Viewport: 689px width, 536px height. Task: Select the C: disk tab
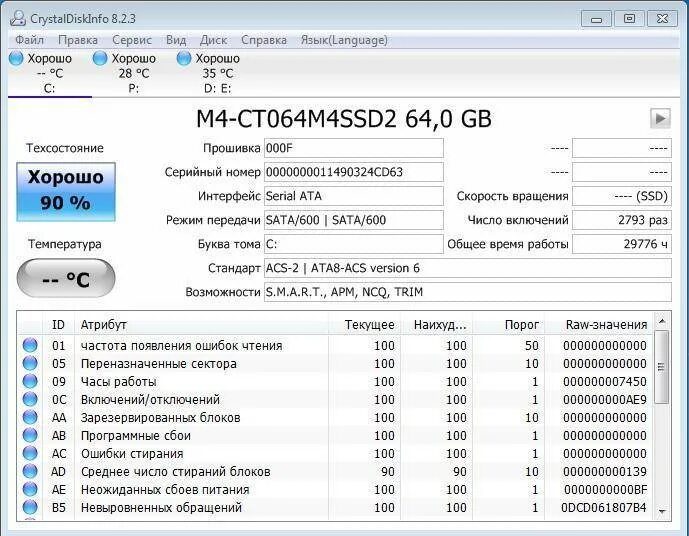pyautogui.click(x=50, y=73)
